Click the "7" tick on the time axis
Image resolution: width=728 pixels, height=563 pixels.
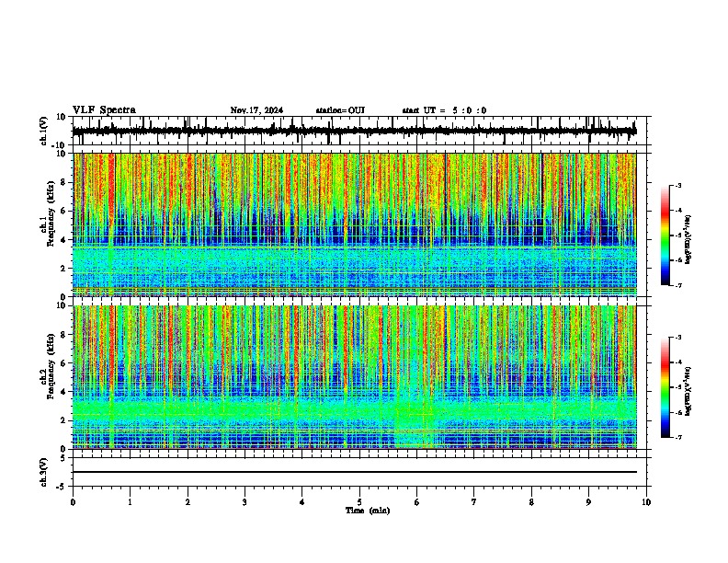(474, 502)
